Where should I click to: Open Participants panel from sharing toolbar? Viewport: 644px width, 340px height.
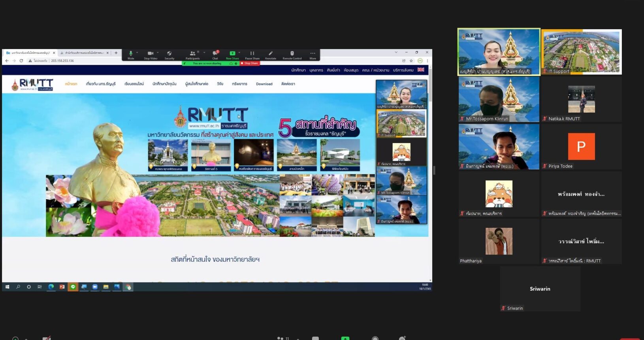pos(192,55)
